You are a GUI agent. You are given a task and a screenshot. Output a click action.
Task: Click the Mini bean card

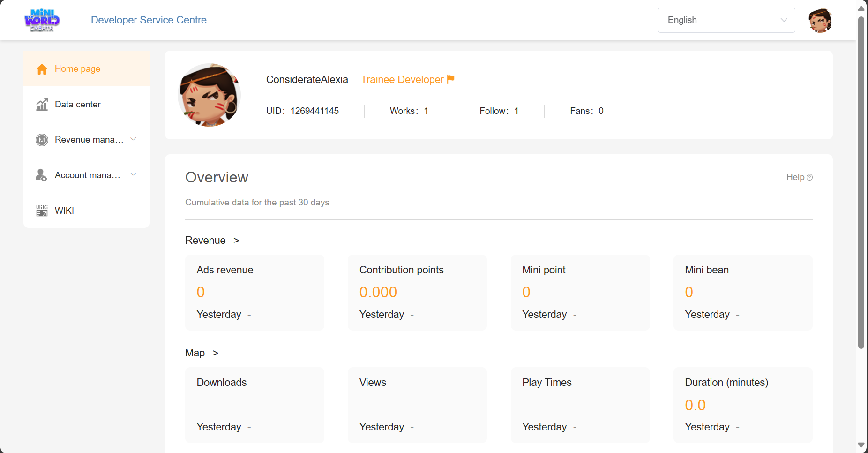click(743, 293)
